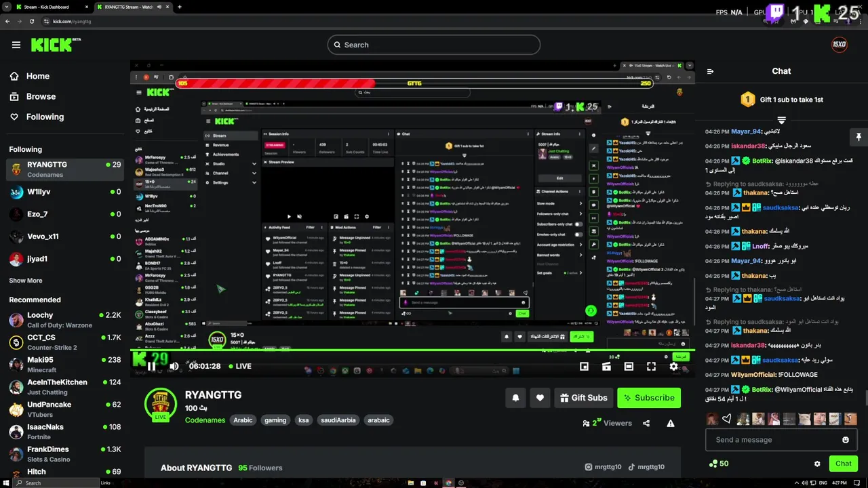Open the browser tab search dropdown
The width and height of the screenshot is (868, 488).
6,7
